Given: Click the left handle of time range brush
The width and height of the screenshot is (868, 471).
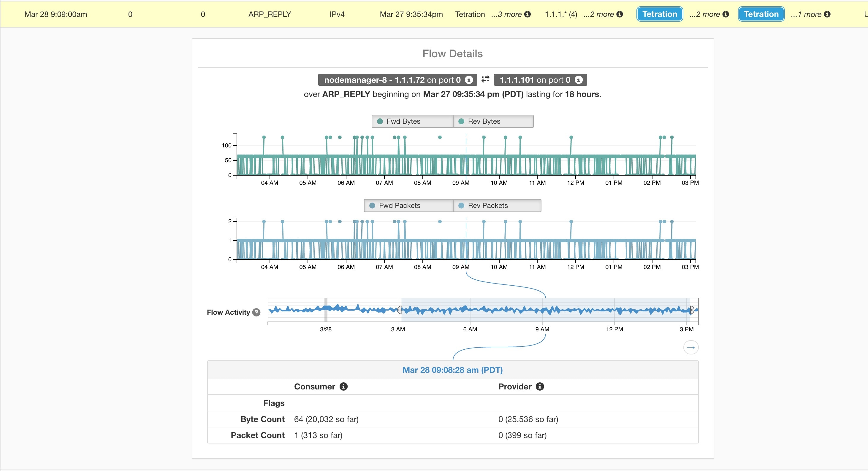Looking at the screenshot, I should coord(400,310).
